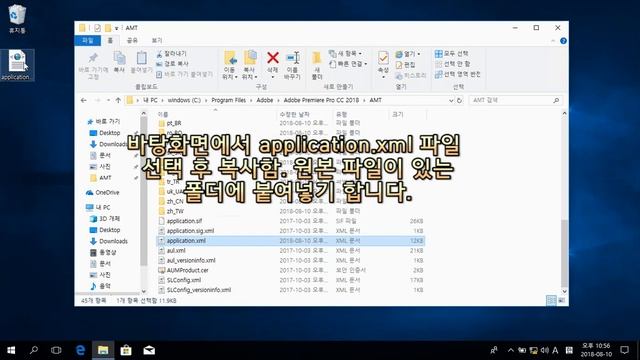Select Downloads under This PC

(109, 241)
